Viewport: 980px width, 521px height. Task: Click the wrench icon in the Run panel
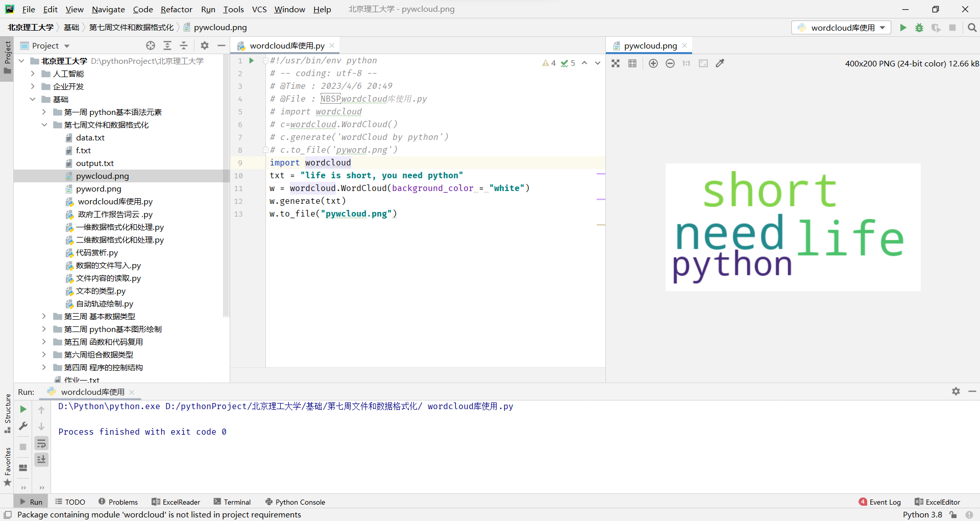point(23,426)
